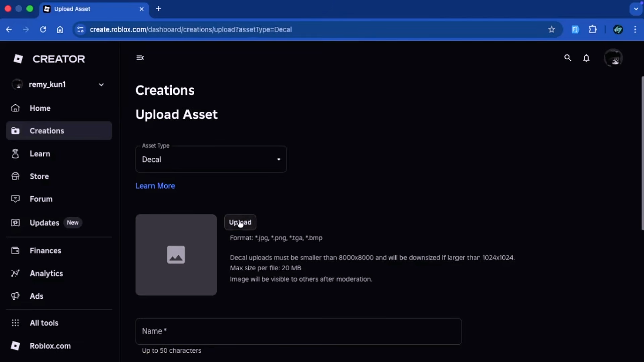The width and height of the screenshot is (644, 362).
Task: Reload the page with the refresh icon
Action: click(x=43, y=29)
